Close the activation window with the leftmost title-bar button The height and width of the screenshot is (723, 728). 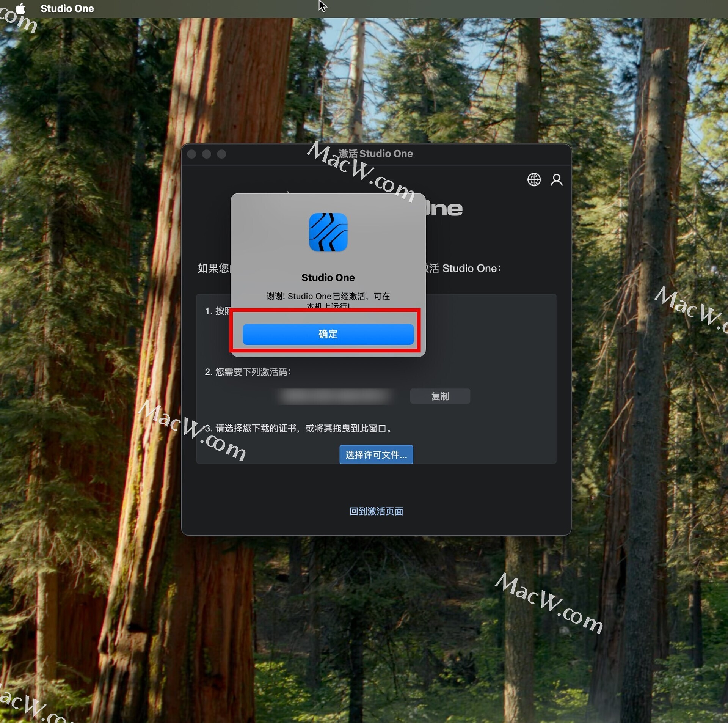(192, 154)
